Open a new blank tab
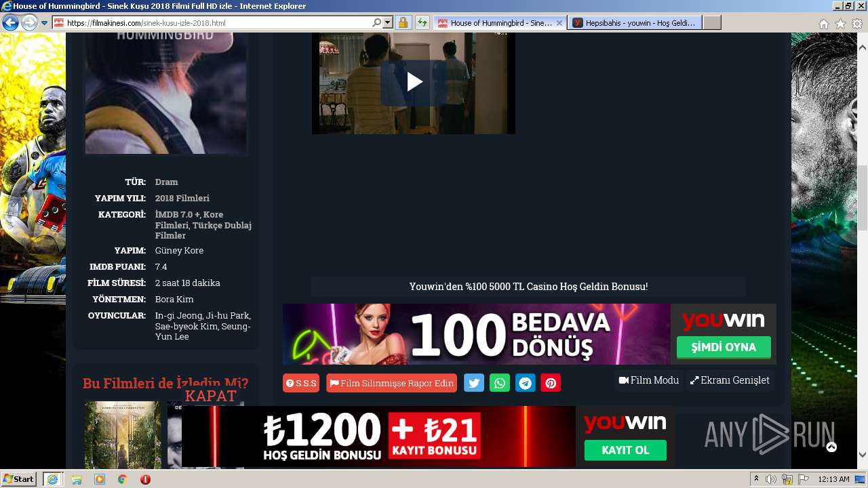 [712, 23]
